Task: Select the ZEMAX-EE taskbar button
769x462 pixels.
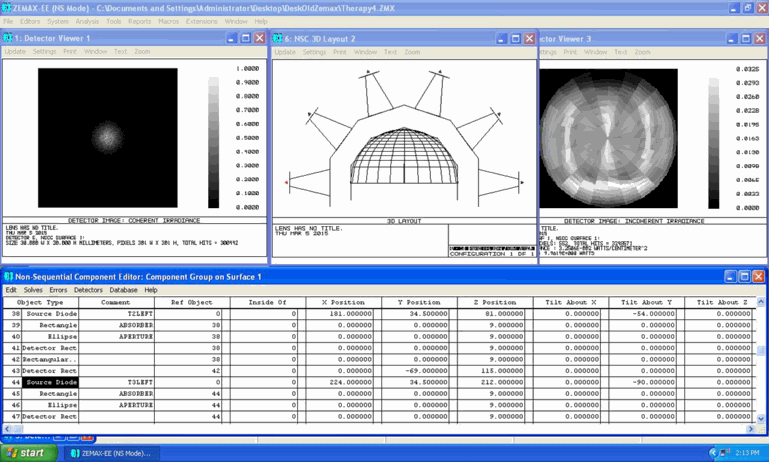Action: coord(110,453)
